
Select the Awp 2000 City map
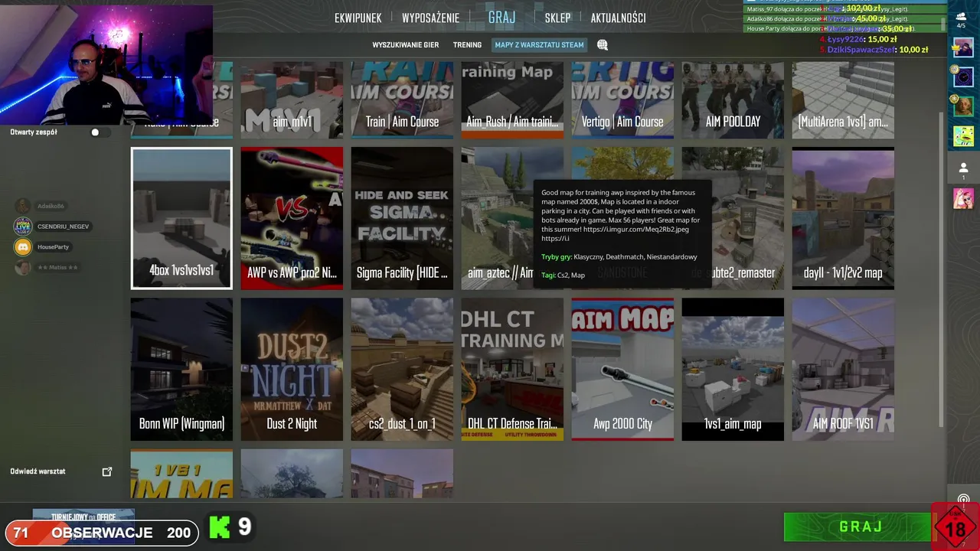(622, 369)
